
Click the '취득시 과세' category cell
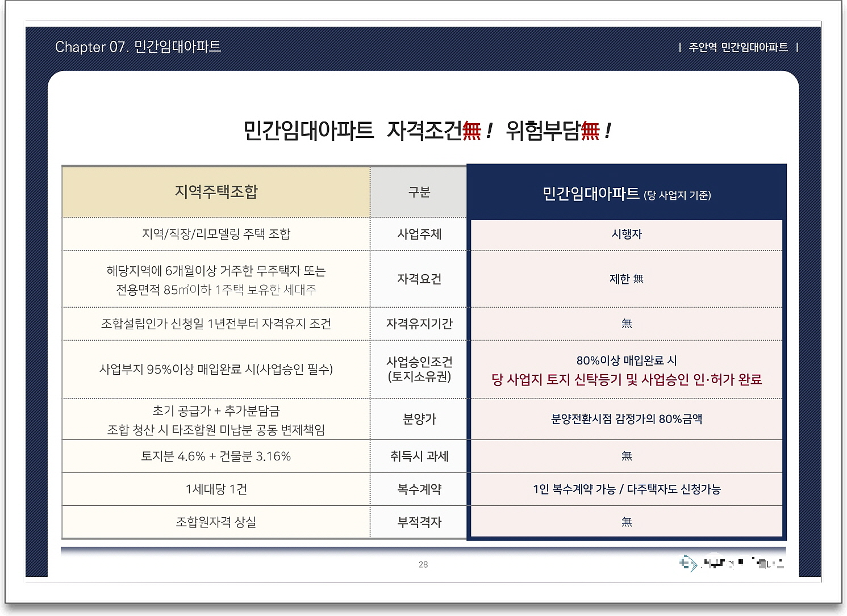pyautogui.click(x=419, y=456)
